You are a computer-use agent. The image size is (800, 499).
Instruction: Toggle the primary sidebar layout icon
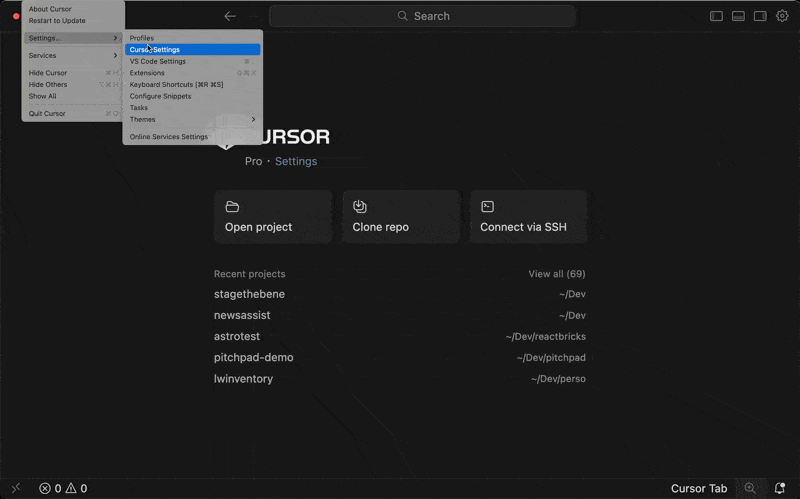tap(716, 16)
